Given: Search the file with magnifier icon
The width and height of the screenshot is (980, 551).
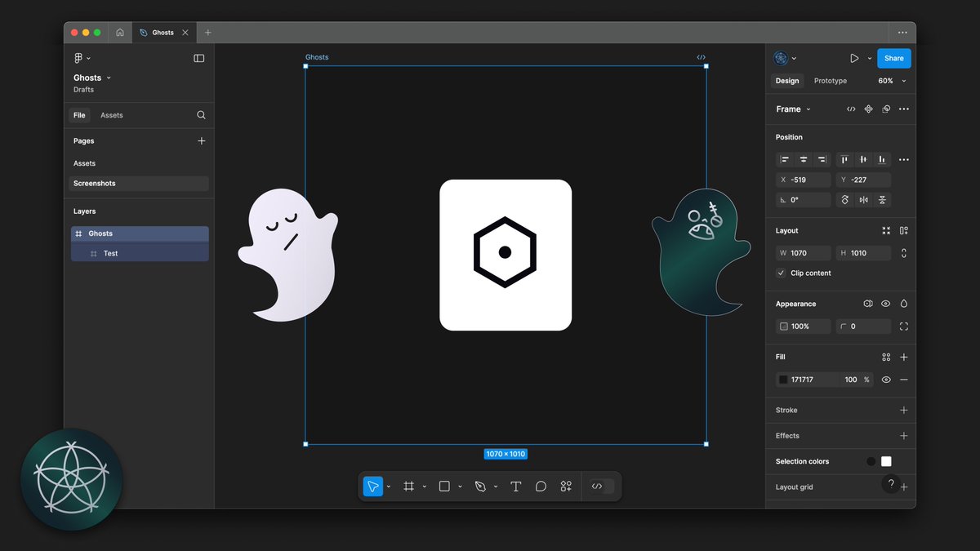Looking at the screenshot, I should tap(201, 115).
